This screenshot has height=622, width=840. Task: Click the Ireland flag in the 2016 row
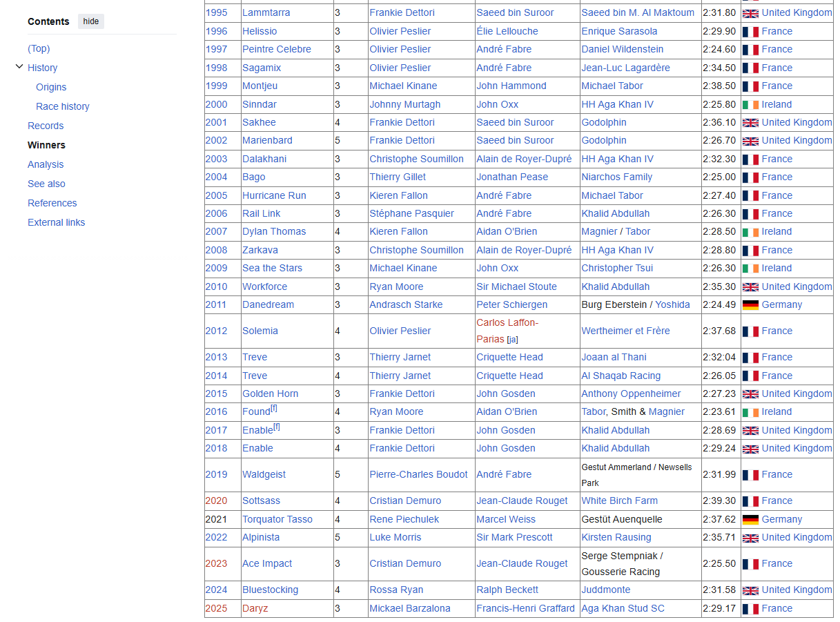click(x=750, y=411)
